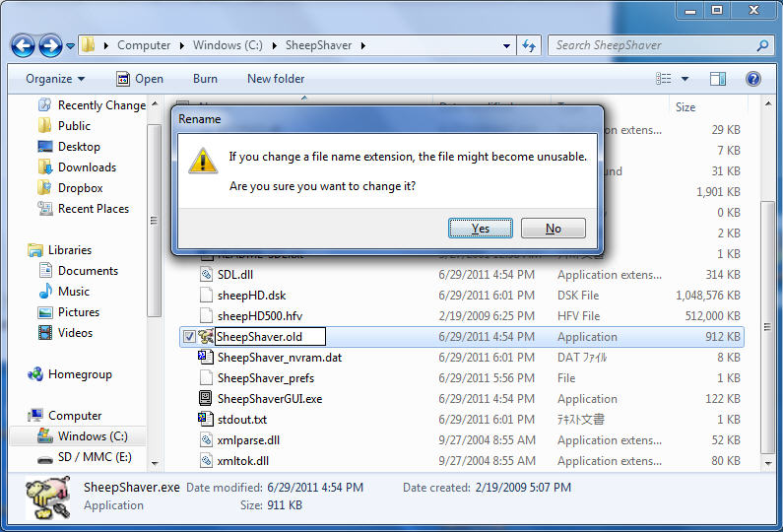Click the Date modified value in details pane
The image size is (783, 532).
[x=315, y=488]
